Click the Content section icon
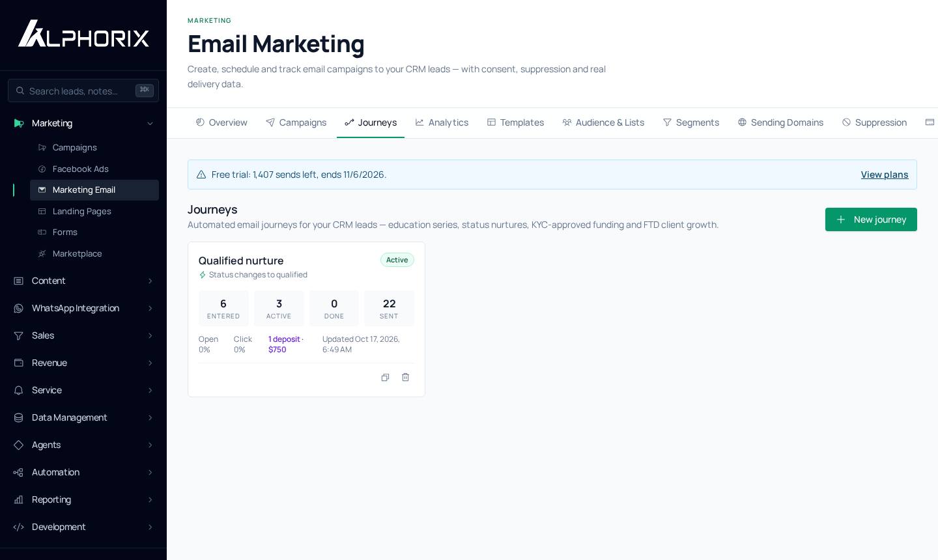This screenshot has height=560, width=938. tap(19, 281)
